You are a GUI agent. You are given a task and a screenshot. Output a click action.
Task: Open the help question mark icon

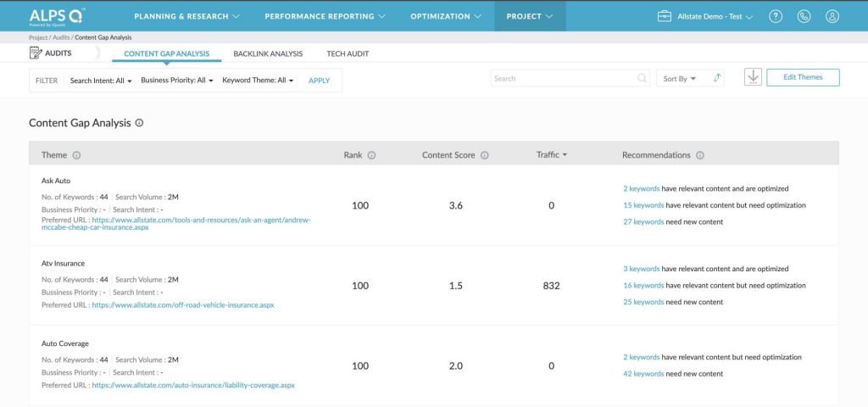point(776,16)
